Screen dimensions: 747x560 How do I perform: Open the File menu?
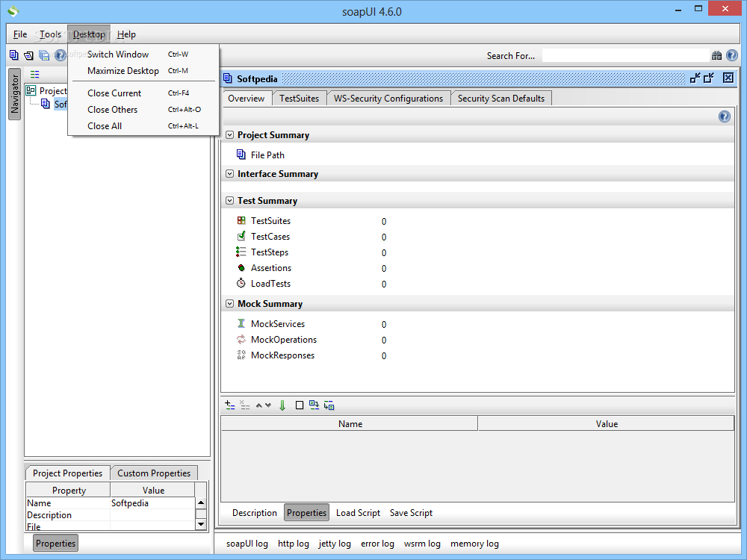pyautogui.click(x=20, y=34)
